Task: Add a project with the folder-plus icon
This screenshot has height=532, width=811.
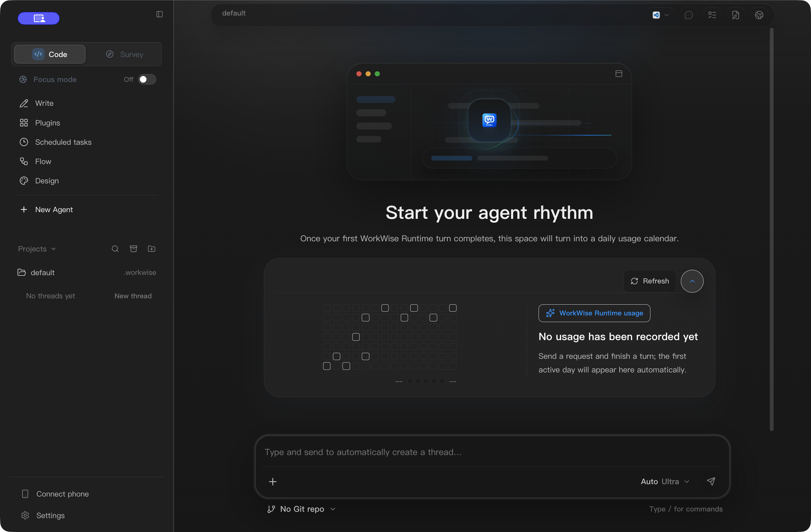Action: tap(152, 249)
